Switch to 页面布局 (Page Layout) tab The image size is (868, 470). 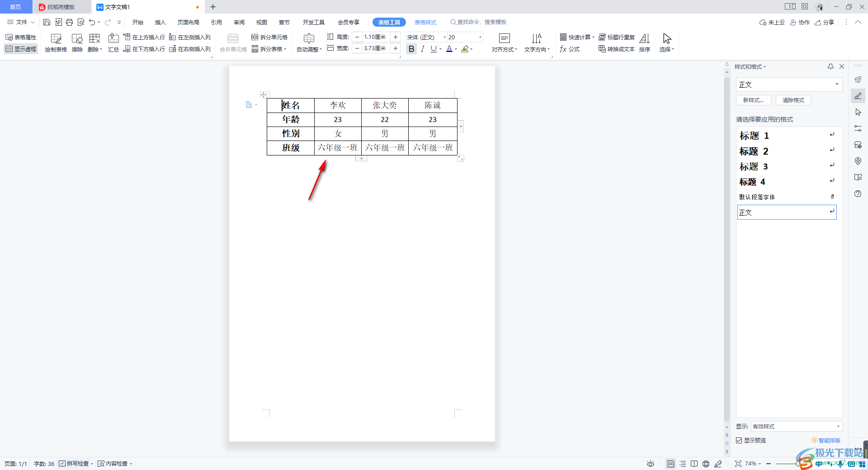tap(189, 22)
